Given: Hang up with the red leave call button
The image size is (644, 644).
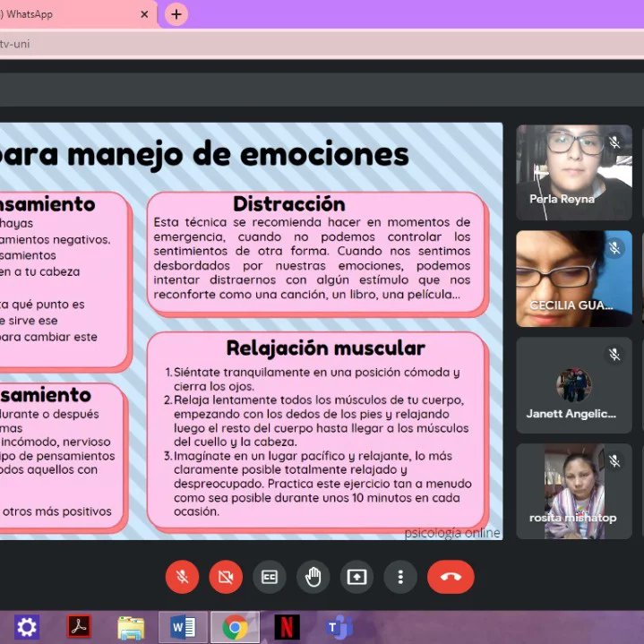Looking at the screenshot, I should (451, 577).
